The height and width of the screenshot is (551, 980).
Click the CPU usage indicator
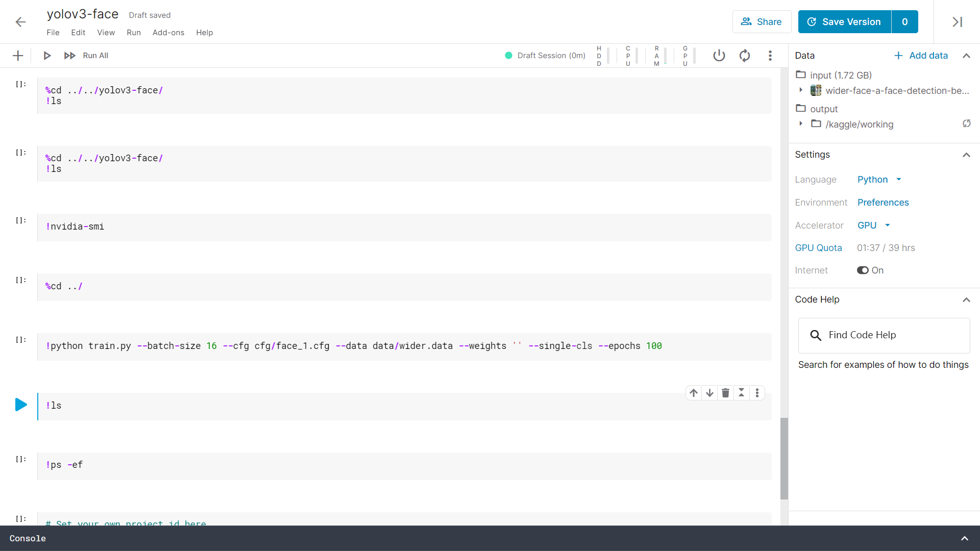pyautogui.click(x=631, y=56)
